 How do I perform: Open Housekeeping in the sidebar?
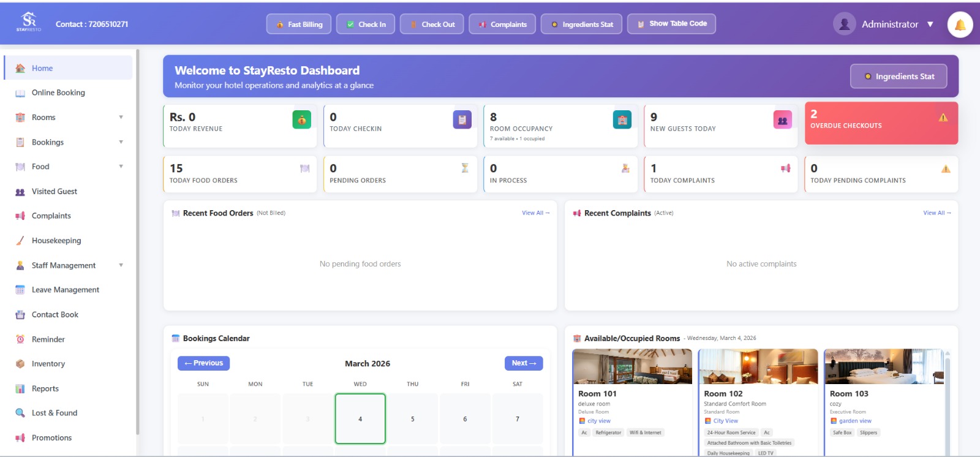tap(68, 241)
